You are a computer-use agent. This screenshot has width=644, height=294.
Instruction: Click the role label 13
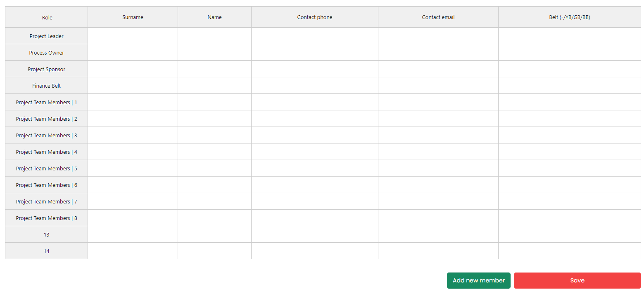46,234
